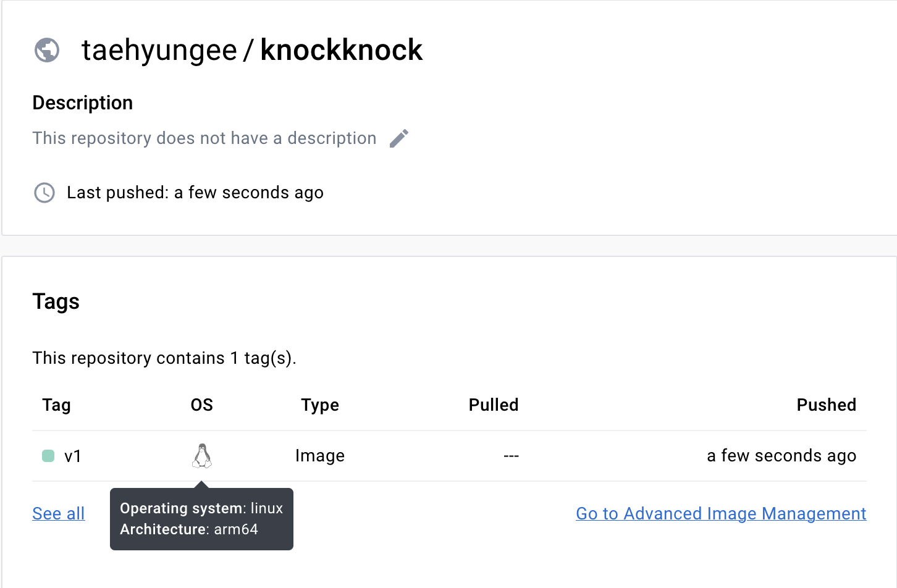Image resolution: width=897 pixels, height=588 pixels.
Task: Edit description with the pencil icon
Action: [x=399, y=138]
